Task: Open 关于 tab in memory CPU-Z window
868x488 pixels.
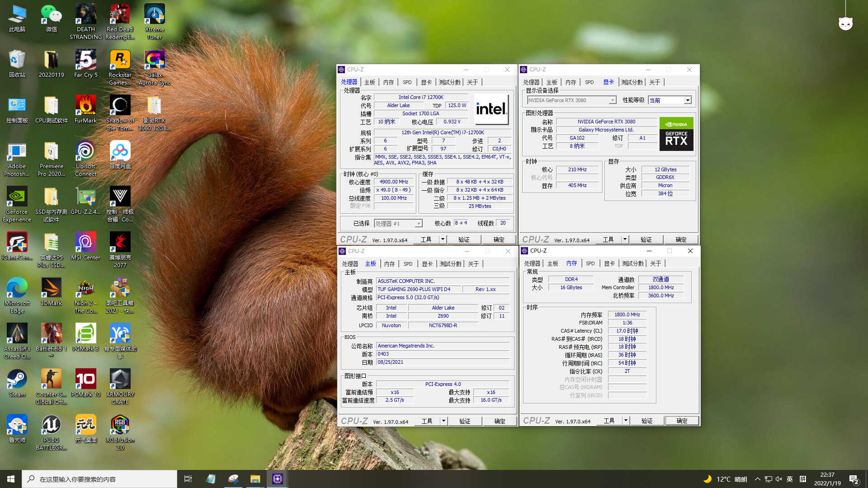Action: pos(656,263)
